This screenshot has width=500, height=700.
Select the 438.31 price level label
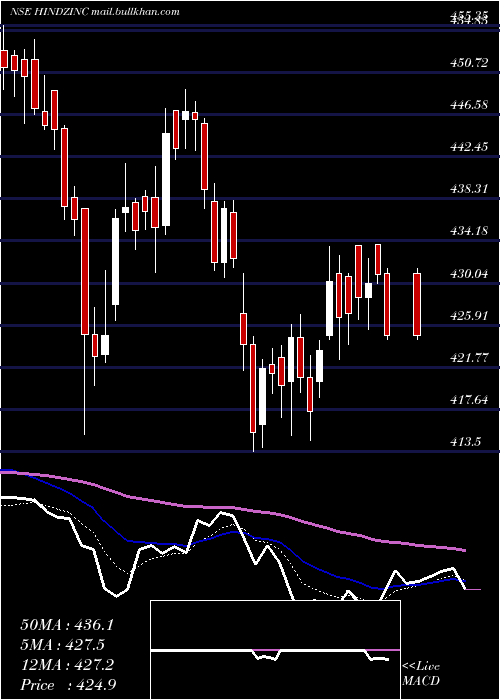[x=469, y=189]
